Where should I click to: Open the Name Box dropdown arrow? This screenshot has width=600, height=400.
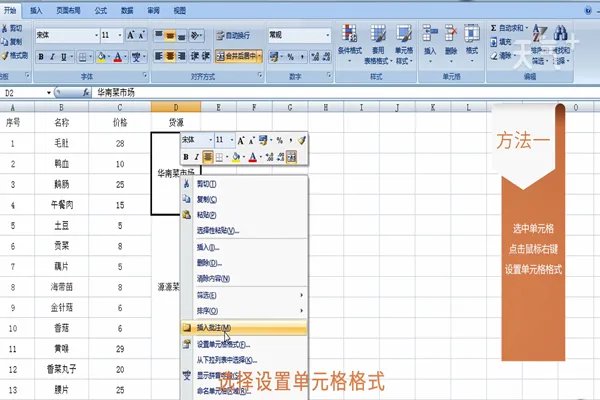click(x=49, y=93)
